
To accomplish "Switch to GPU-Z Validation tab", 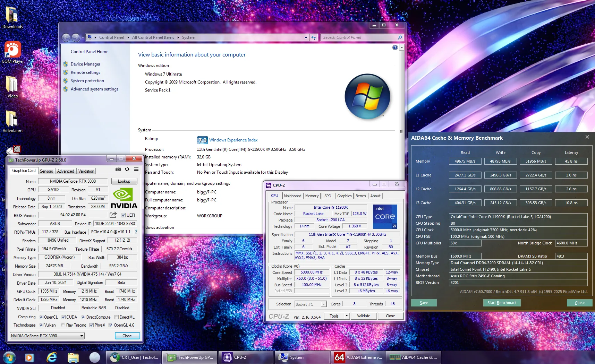I will click(86, 171).
